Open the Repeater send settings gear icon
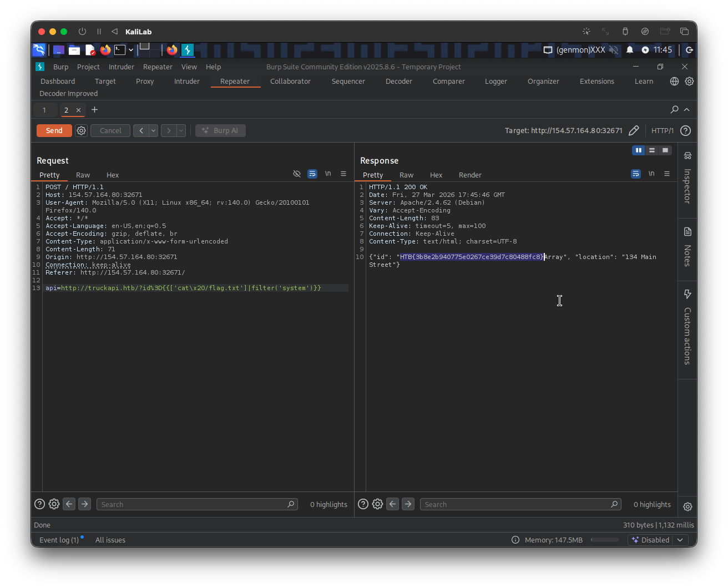 tap(82, 131)
